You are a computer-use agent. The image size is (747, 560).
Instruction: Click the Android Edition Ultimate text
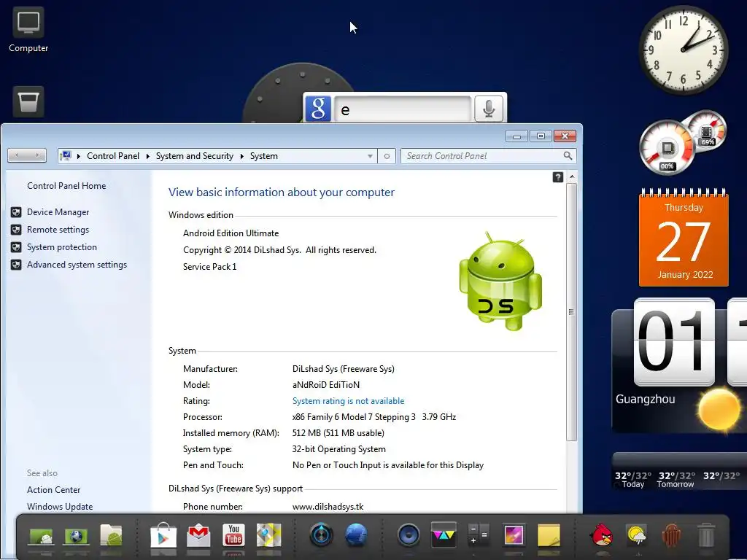pos(231,233)
